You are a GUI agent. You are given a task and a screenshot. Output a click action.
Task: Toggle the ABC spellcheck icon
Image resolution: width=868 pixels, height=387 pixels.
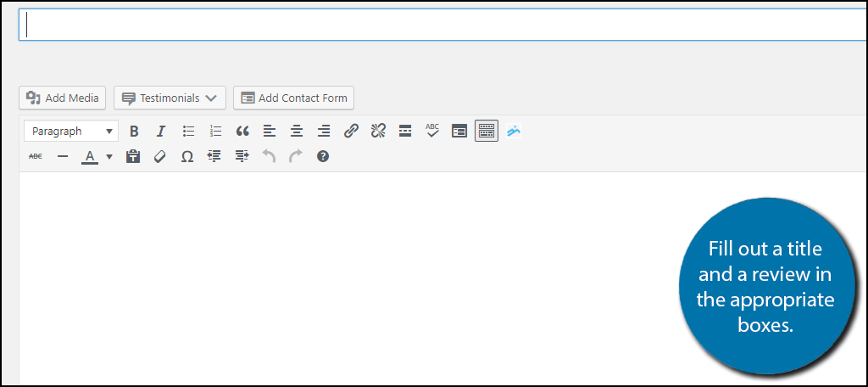click(x=432, y=132)
